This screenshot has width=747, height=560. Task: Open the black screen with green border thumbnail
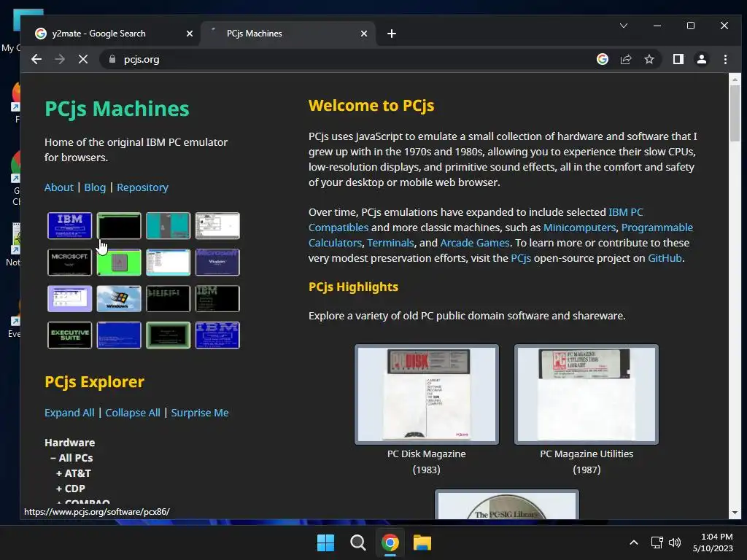pyautogui.click(x=119, y=226)
